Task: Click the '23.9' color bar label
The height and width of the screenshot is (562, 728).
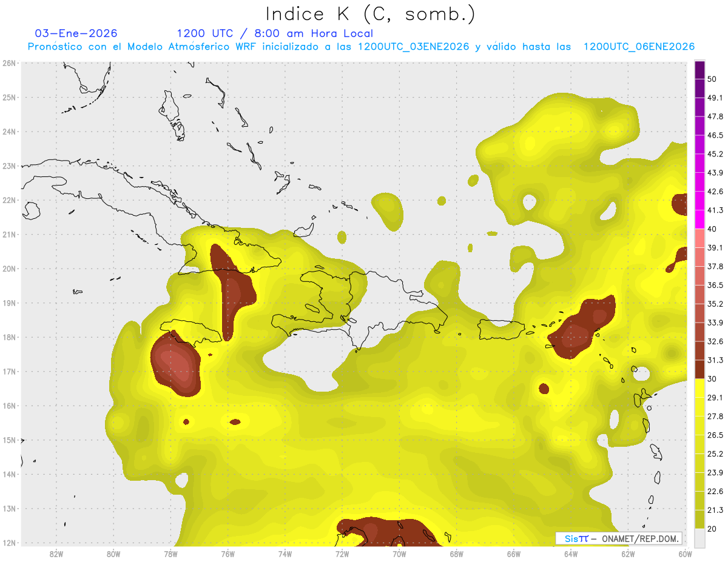Action: (x=715, y=472)
